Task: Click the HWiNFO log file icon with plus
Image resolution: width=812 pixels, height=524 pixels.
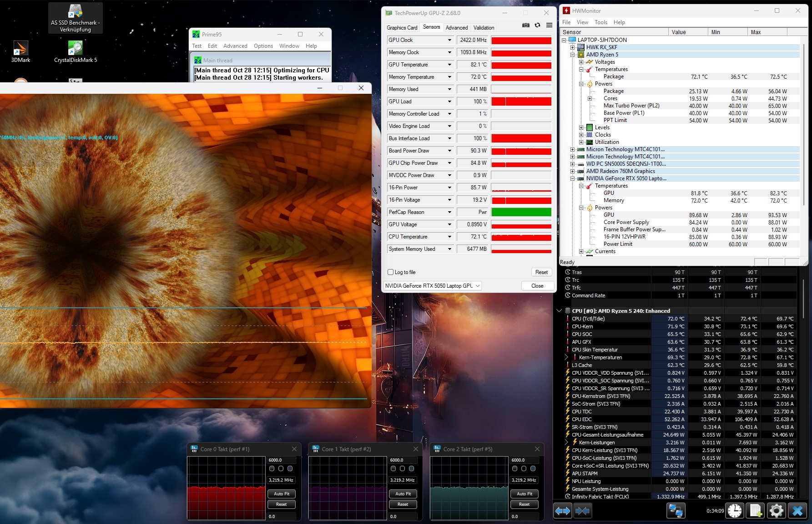Action: 756,511
